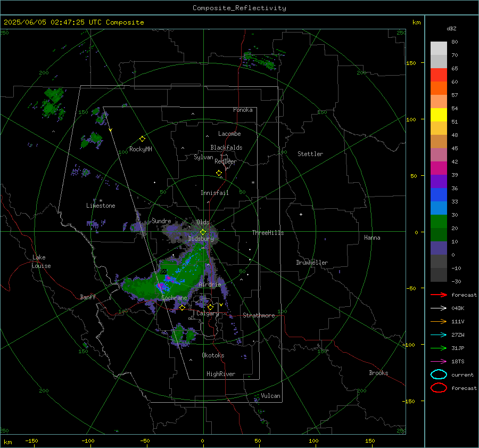
Task: Click the white 04DK arrow icon
Action: tap(439, 308)
